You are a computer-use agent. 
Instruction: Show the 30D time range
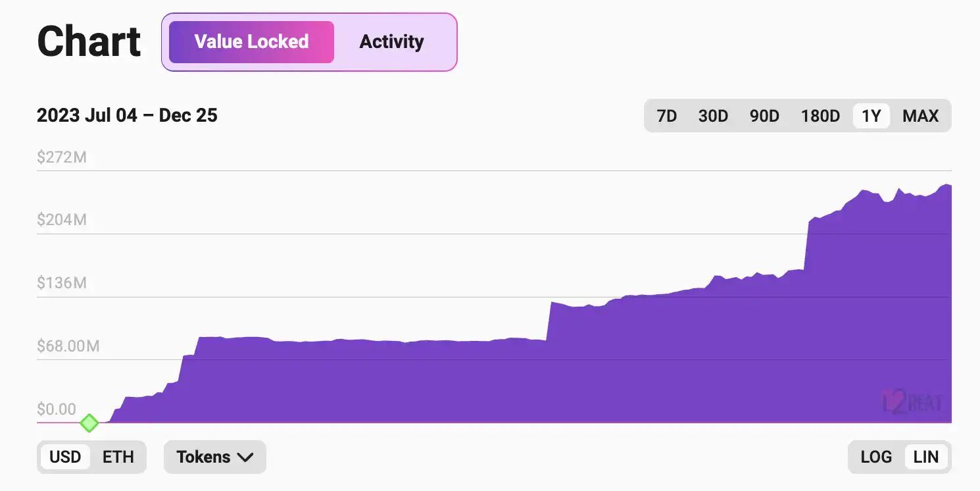pos(713,116)
